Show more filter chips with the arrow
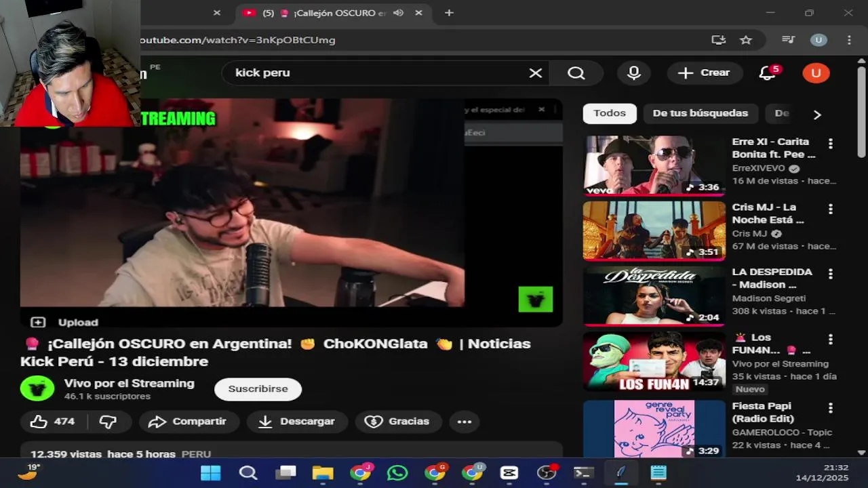This screenshot has width=868, height=488. [817, 115]
